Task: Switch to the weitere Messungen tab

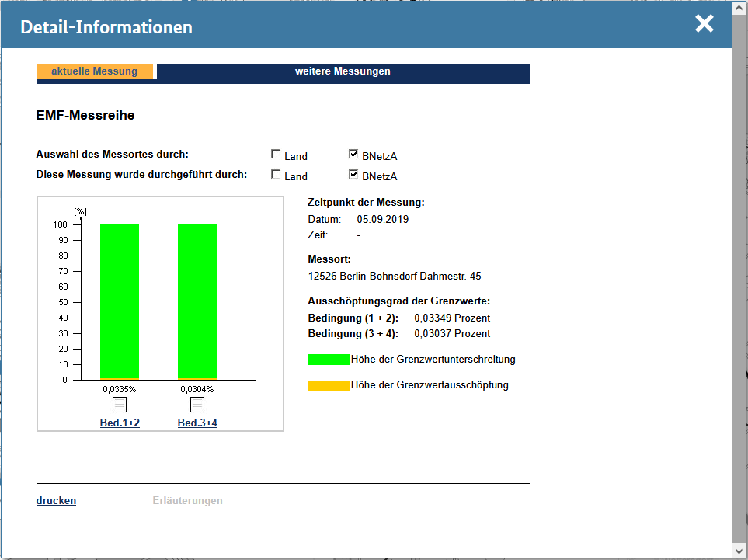Action: (343, 71)
